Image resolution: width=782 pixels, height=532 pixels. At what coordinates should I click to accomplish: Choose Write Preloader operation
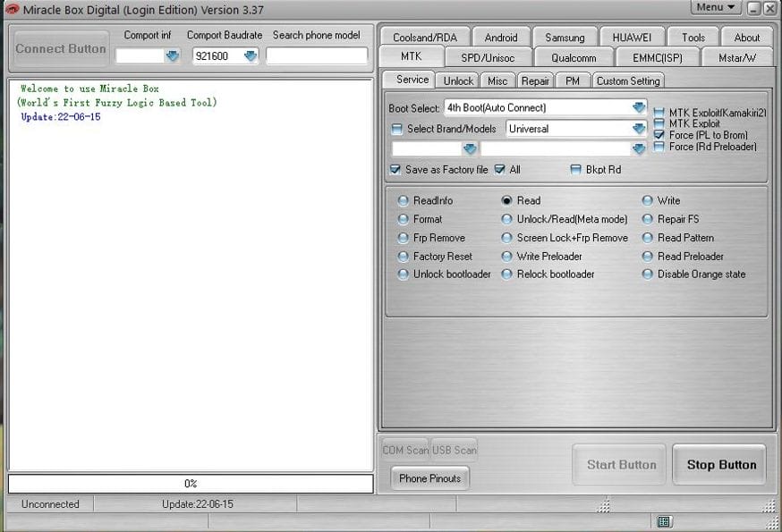(x=506, y=256)
